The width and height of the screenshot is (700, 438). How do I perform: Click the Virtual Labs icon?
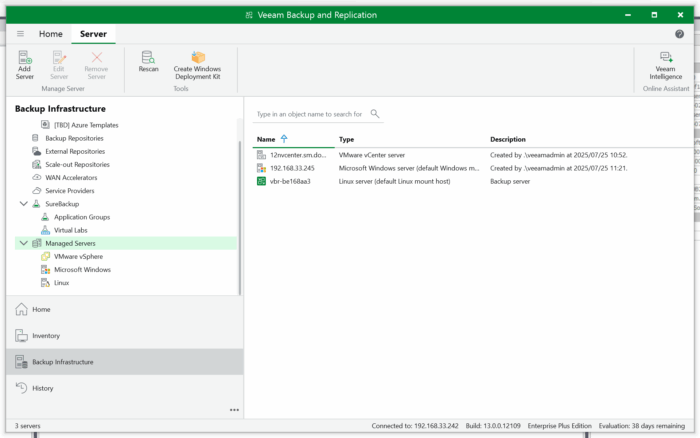coord(45,230)
